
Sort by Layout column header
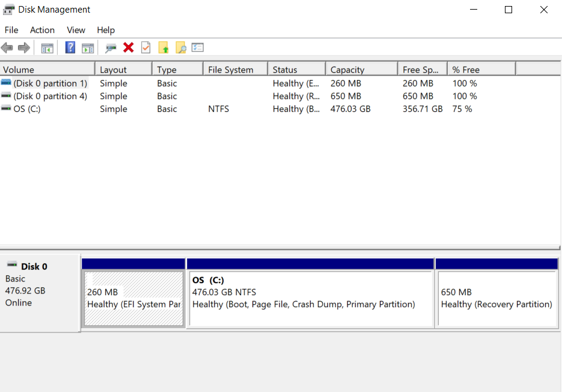click(124, 69)
